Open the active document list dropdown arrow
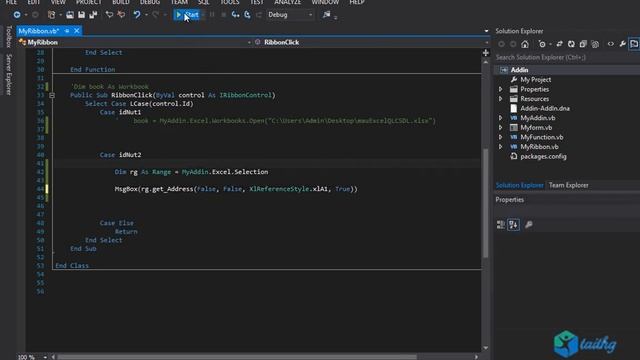This screenshot has height=360, width=640. click(x=486, y=31)
